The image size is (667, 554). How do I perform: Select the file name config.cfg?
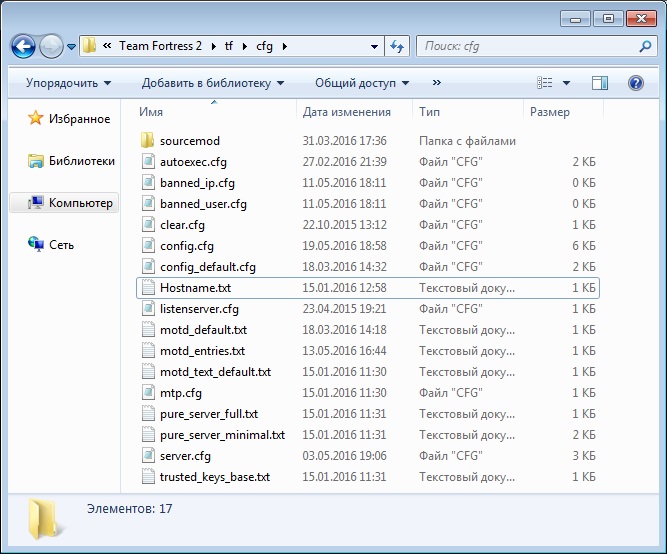[187, 246]
